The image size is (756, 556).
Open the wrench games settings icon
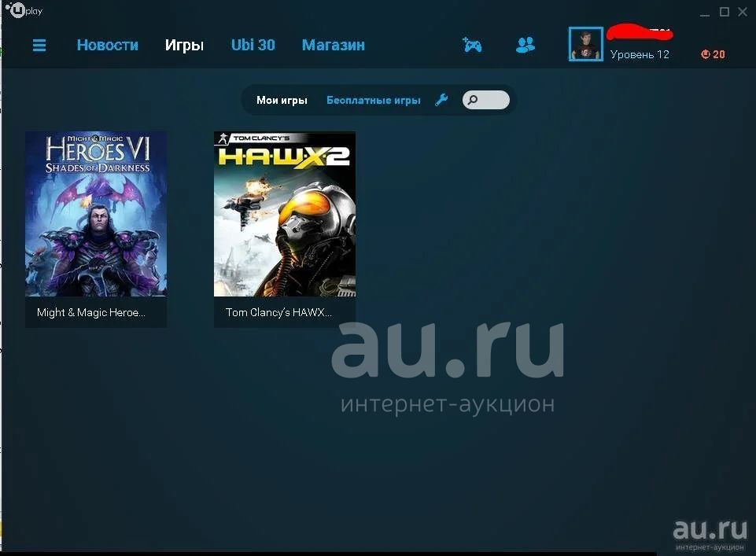[441, 100]
